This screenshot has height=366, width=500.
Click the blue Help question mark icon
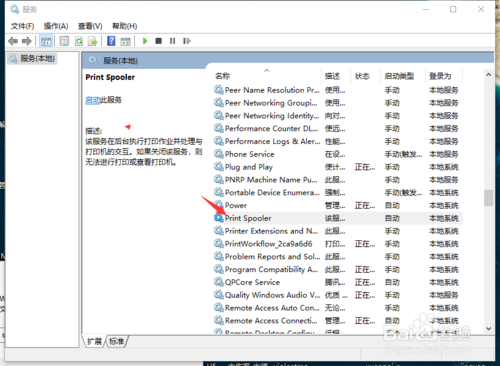(x=111, y=41)
